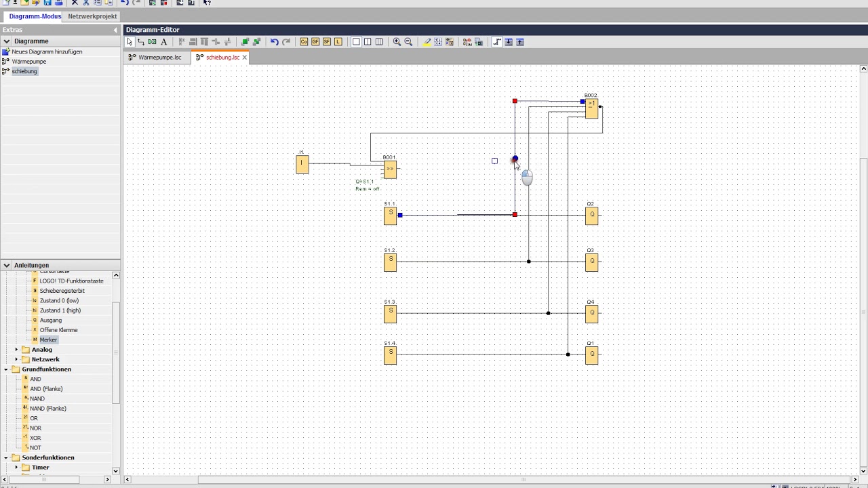Expand the Analog folder
868x488 pixels.
click(16, 350)
